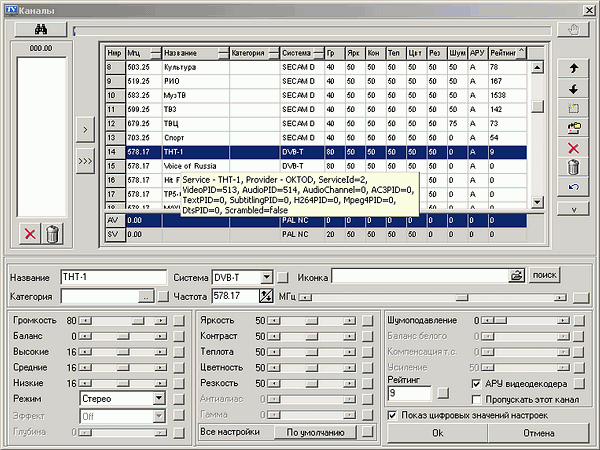Click the frequency fine-tune icon button

tap(266, 295)
